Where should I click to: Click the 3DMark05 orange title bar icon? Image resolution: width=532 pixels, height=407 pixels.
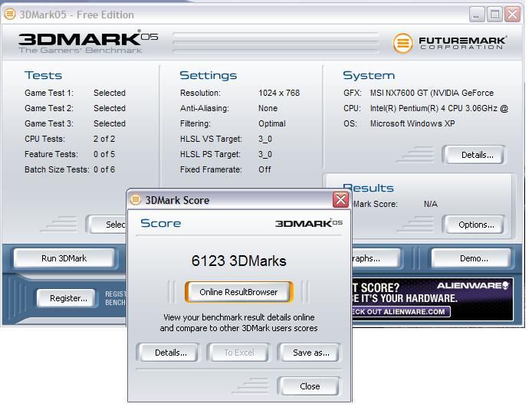10,15
